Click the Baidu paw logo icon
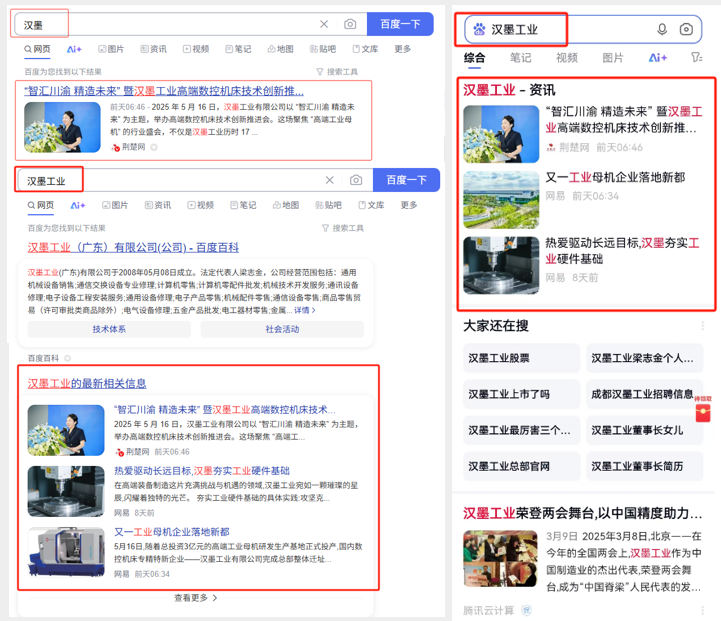 [x=479, y=30]
